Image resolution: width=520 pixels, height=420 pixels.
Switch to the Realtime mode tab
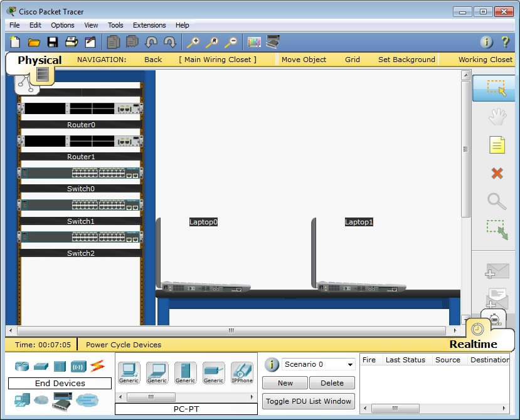[474, 344]
